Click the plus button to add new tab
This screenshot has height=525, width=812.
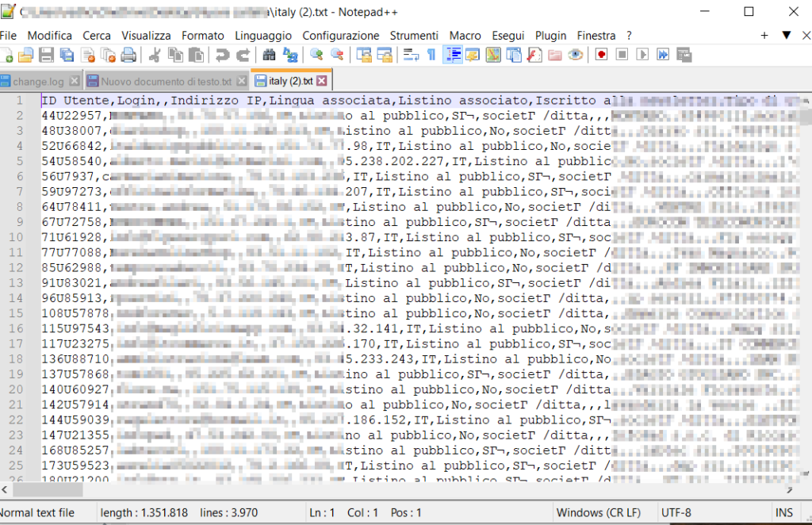point(764,36)
